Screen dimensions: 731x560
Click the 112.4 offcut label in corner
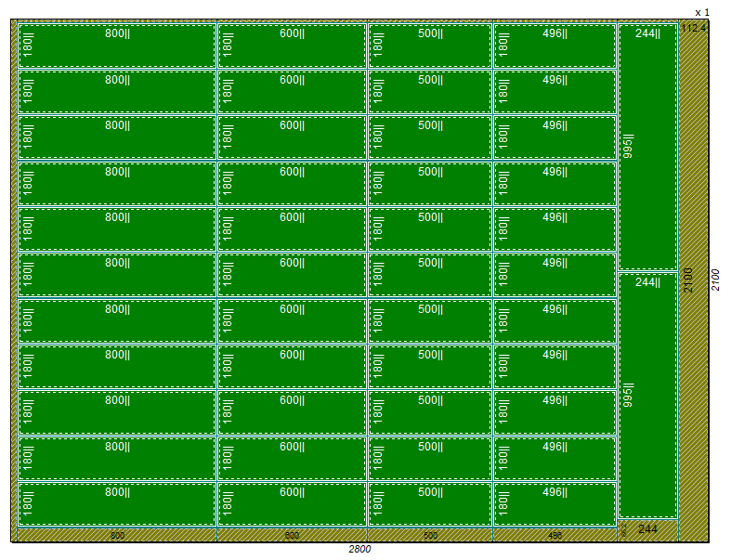(693, 28)
